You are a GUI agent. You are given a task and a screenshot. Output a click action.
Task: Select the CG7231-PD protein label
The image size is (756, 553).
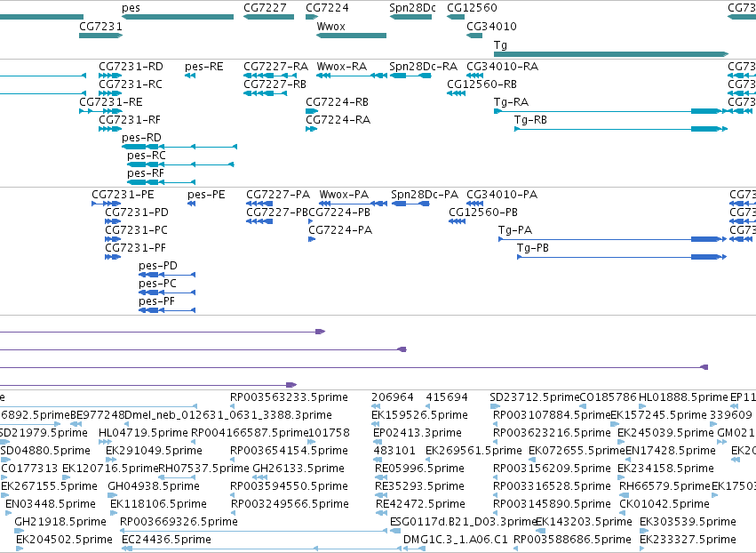click(x=137, y=212)
